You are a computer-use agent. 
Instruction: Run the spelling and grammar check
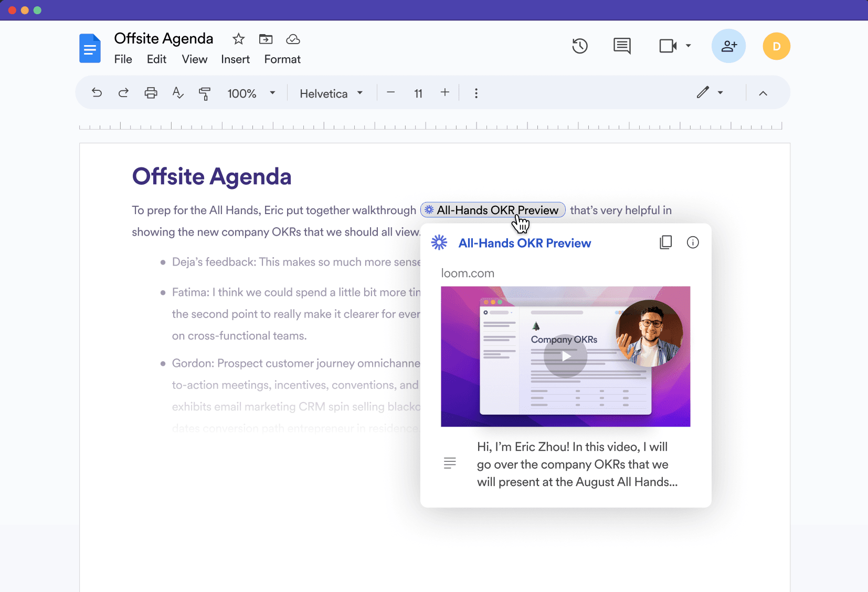pyautogui.click(x=177, y=93)
